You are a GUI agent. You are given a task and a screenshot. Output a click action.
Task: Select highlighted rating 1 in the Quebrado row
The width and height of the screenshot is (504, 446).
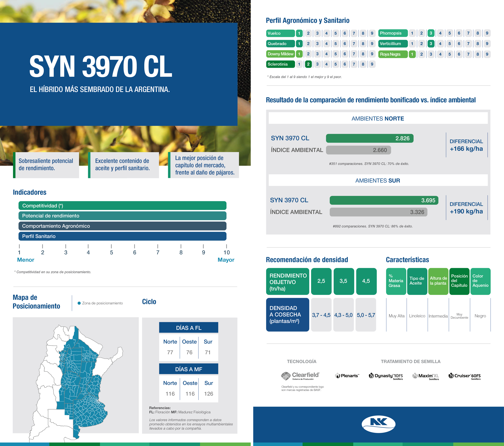coord(299,44)
